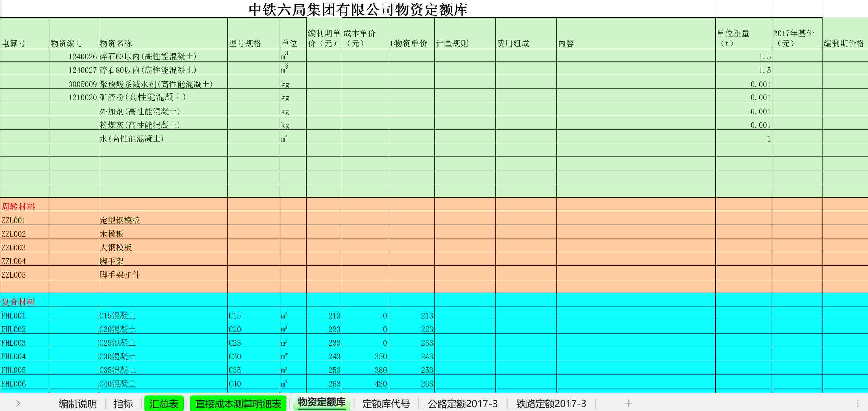Open the 铁路定额2017-3 sheet tab
868x411 pixels.
pyautogui.click(x=551, y=403)
